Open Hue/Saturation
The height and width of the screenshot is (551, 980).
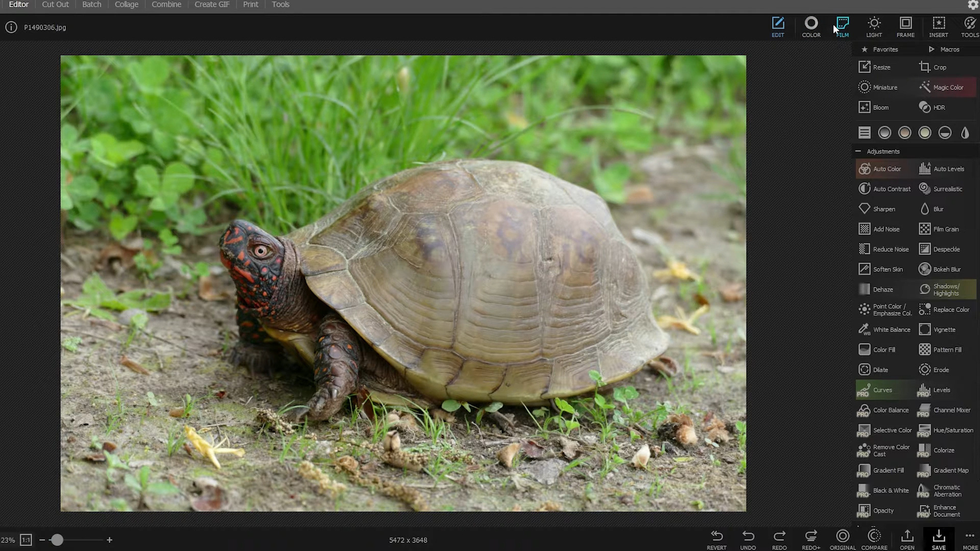[x=946, y=430]
